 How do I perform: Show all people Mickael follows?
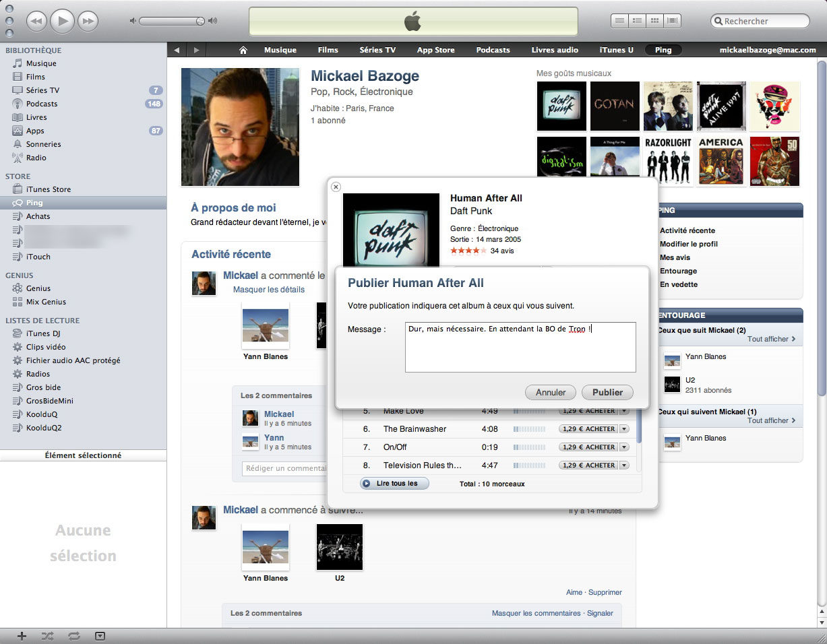(x=771, y=339)
